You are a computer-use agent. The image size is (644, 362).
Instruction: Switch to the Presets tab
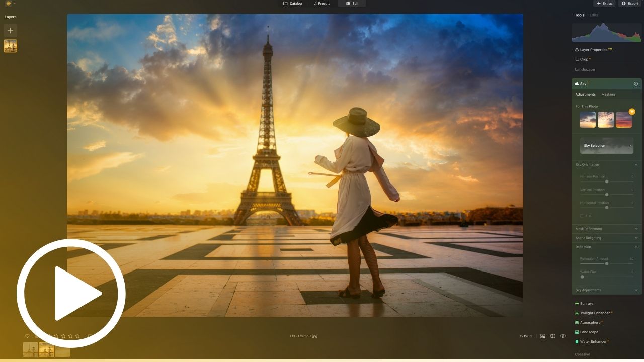point(322,4)
